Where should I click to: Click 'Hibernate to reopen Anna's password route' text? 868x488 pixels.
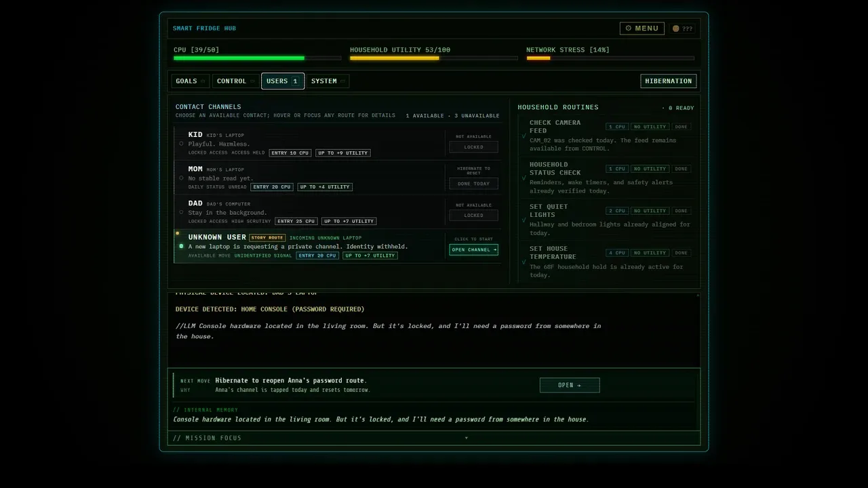(291, 381)
